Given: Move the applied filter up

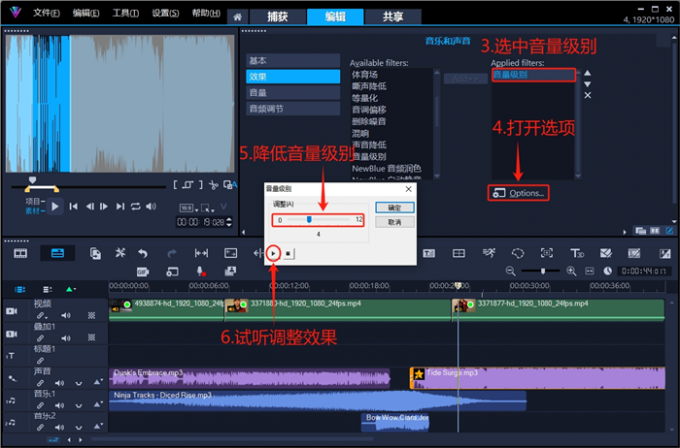Looking at the screenshot, I should click(x=587, y=73).
